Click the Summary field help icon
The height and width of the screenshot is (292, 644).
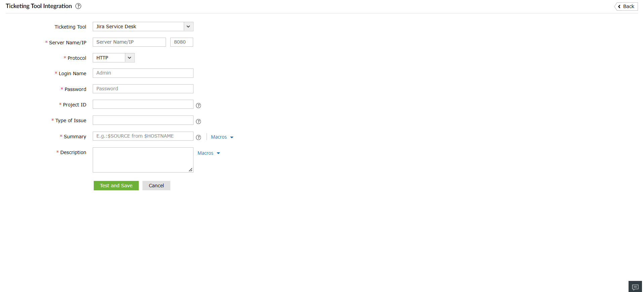point(199,137)
